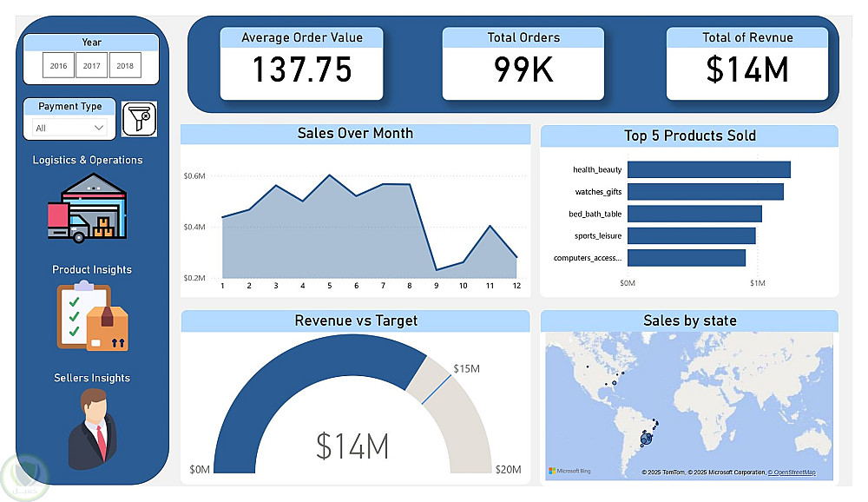Click the Total Orders 99K card
868x502 pixels.
(x=523, y=63)
